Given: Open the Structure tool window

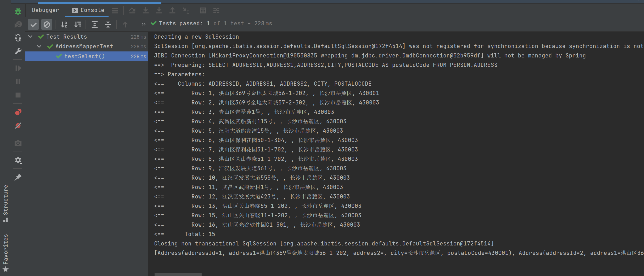Looking at the screenshot, I should pyautogui.click(x=5, y=204).
